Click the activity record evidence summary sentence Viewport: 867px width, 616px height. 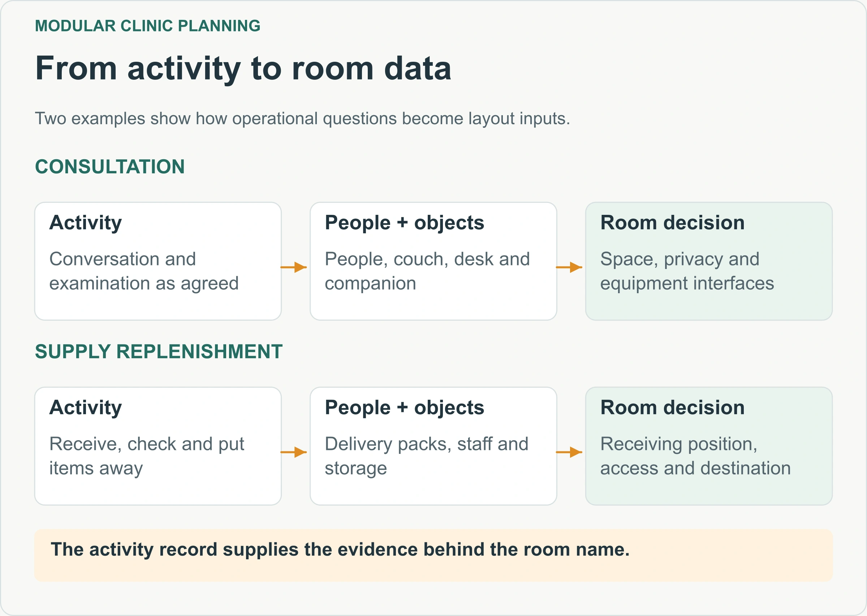[x=340, y=550]
